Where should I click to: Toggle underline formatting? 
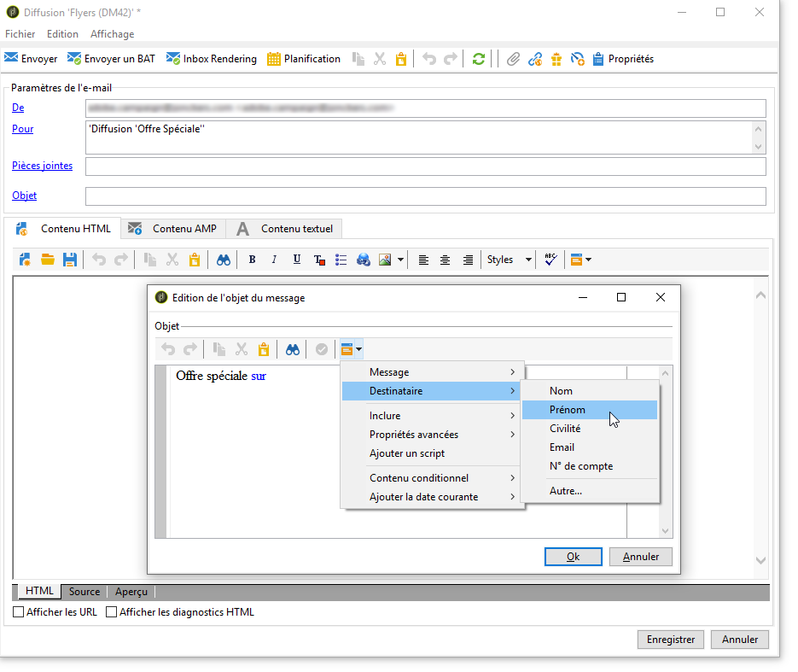click(x=297, y=260)
